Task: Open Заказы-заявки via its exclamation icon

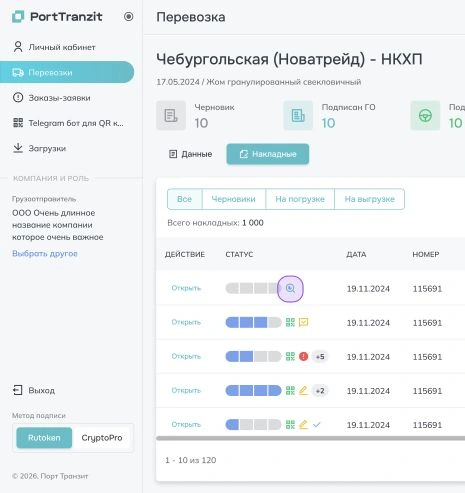Action: coord(18,98)
